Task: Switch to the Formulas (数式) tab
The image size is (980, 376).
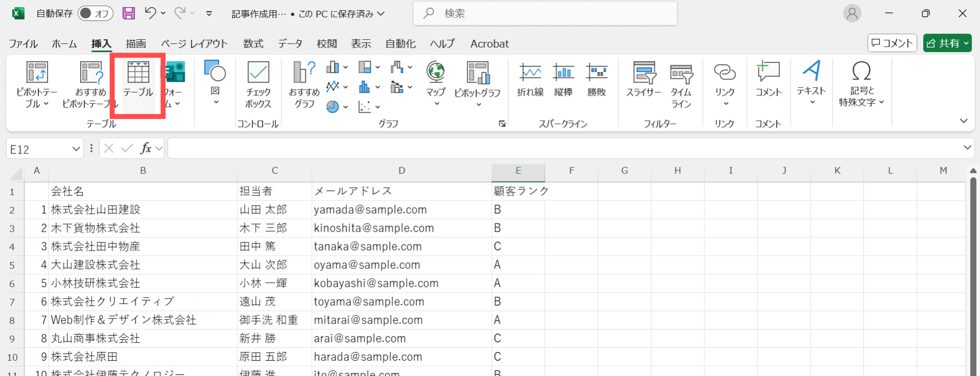Action: coord(253,44)
